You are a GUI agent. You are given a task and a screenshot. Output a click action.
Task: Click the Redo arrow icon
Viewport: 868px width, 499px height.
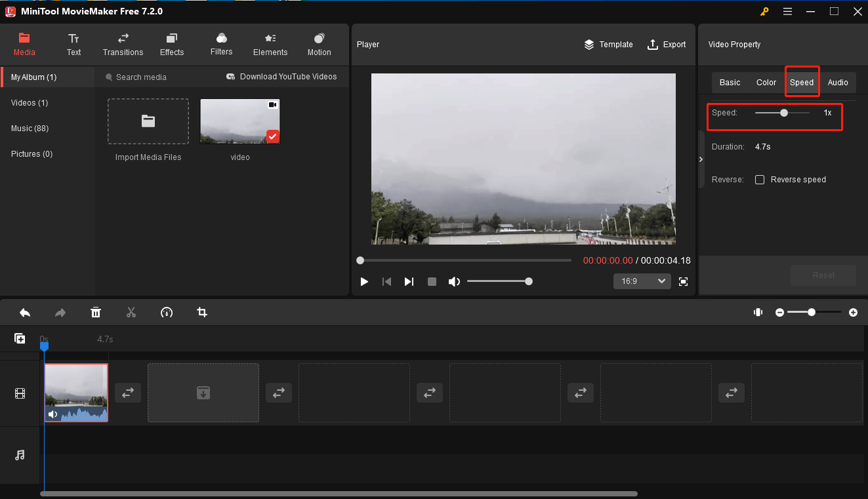[x=60, y=313]
